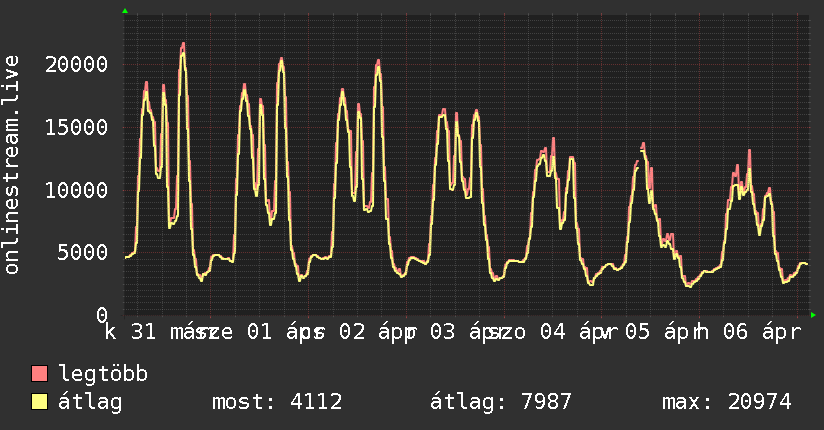Click the szo 04 ápr date label
Screen dimensions: 824x430
click(x=552, y=332)
